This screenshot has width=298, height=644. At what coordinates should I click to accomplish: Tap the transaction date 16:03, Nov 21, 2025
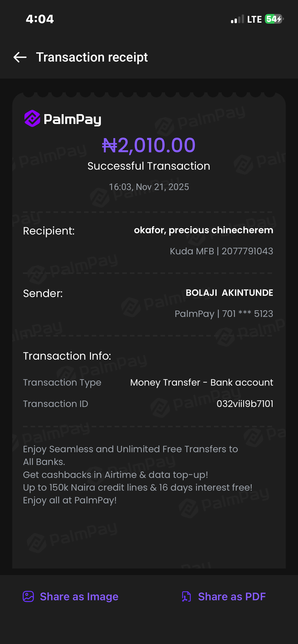pyautogui.click(x=149, y=187)
